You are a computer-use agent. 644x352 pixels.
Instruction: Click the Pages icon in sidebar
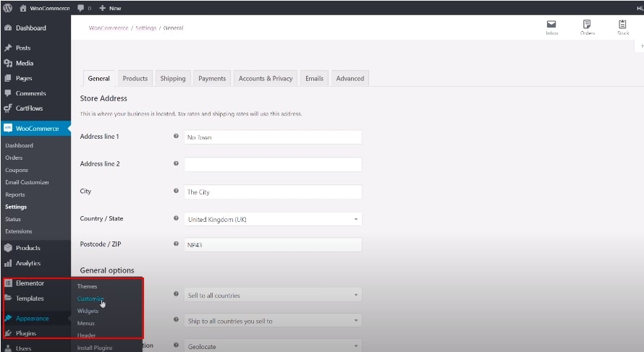pos(8,78)
